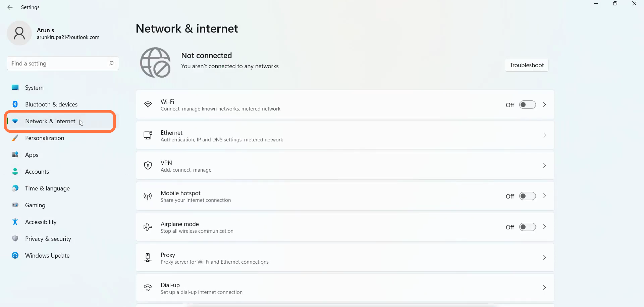Click the Gaming controller icon
Viewport: 644px width, 307px height.
pyautogui.click(x=15, y=205)
